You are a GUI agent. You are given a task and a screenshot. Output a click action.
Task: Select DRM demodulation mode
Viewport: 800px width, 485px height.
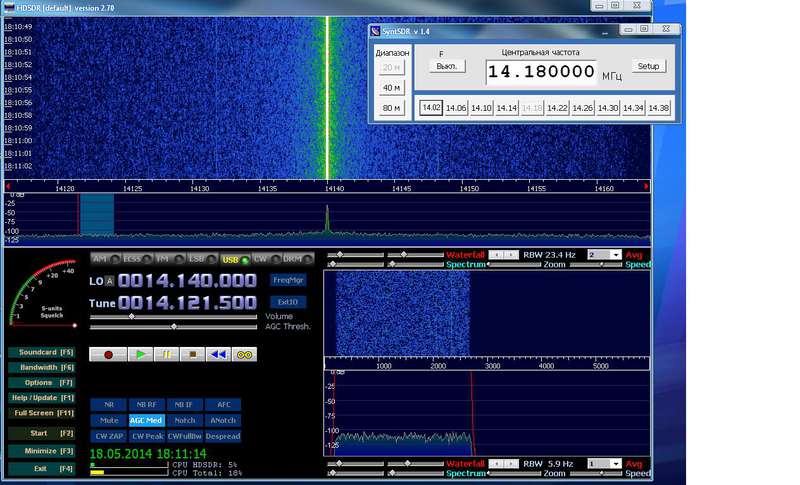[x=298, y=259]
